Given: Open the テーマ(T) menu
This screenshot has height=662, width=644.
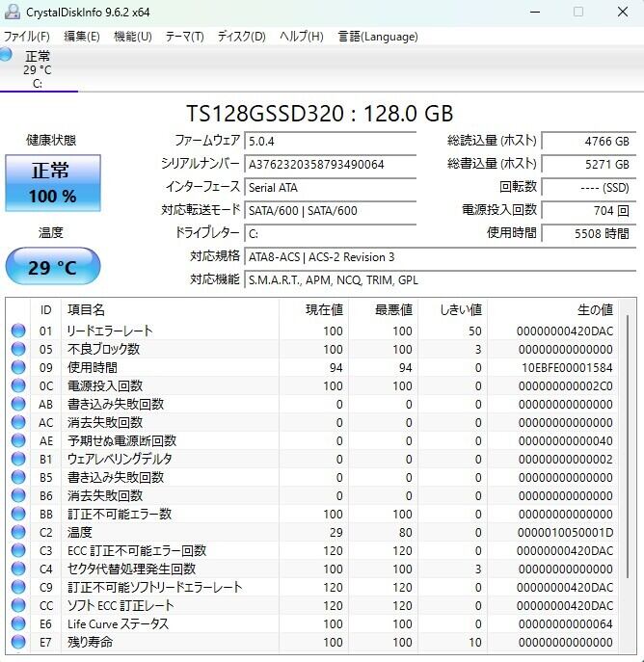Looking at the screenshot, I should (x=184, y=37).
